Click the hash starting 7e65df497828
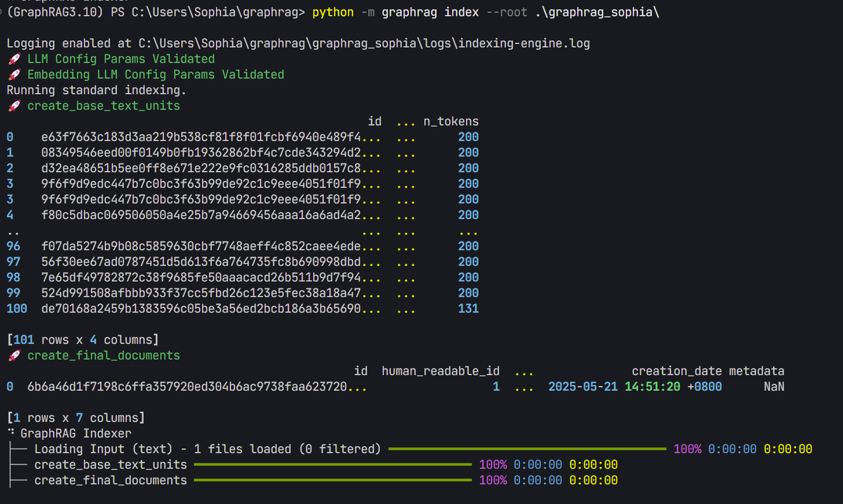Viewport: 843px width, 504px height. click(x=211, y=278)
